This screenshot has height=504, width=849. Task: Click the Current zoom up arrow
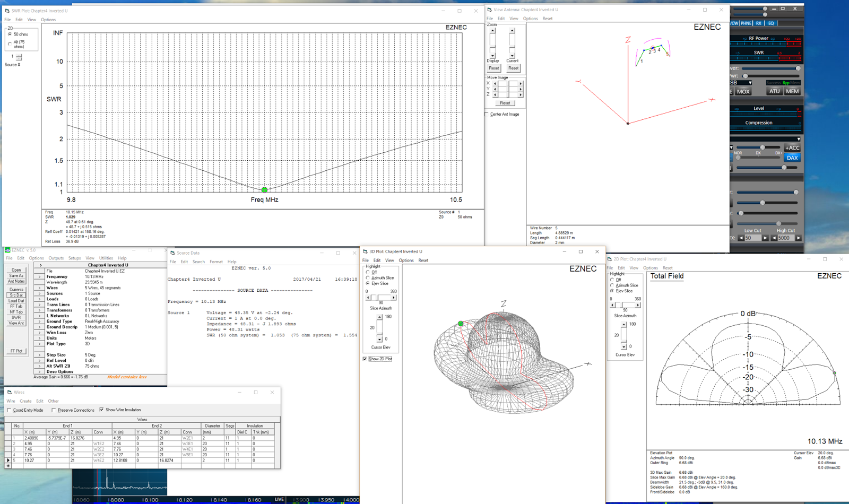tap(512, 31)
